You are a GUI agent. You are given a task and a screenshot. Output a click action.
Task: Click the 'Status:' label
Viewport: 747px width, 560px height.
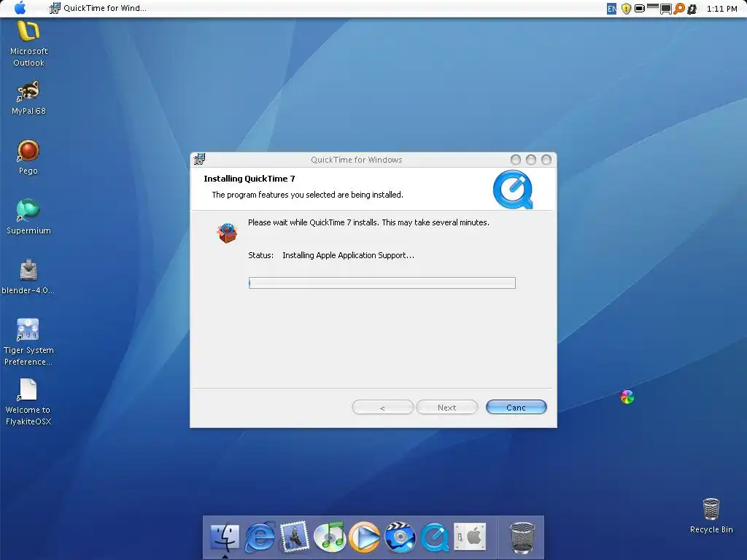(260, 255)
